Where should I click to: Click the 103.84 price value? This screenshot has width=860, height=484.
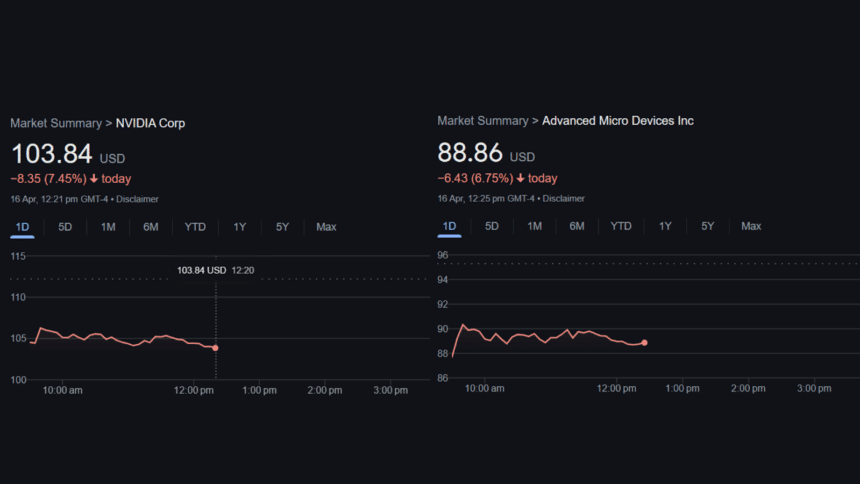[x=52, y=154]
